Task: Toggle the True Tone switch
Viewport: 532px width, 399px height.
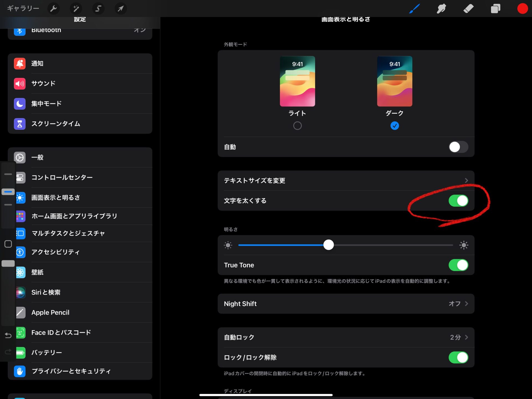Action: tap(458, 265)
